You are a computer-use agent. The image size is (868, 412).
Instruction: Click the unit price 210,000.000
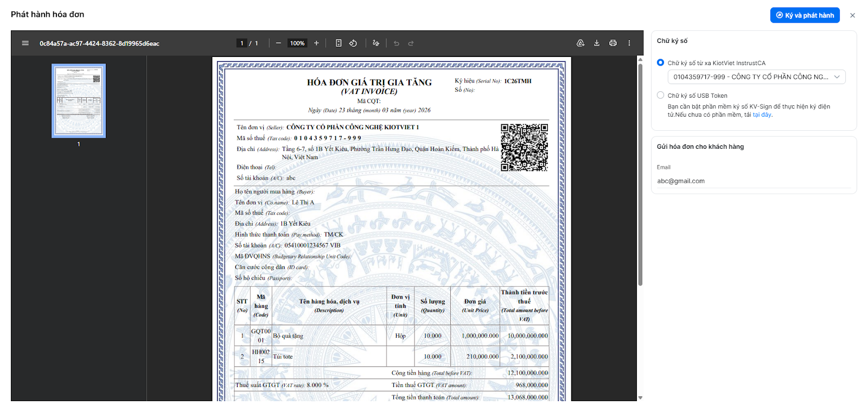[x=483, y=357]
